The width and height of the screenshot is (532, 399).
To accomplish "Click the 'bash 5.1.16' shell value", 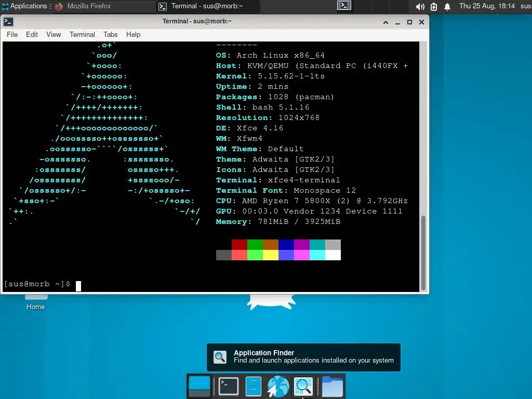I will coord(281,107).
